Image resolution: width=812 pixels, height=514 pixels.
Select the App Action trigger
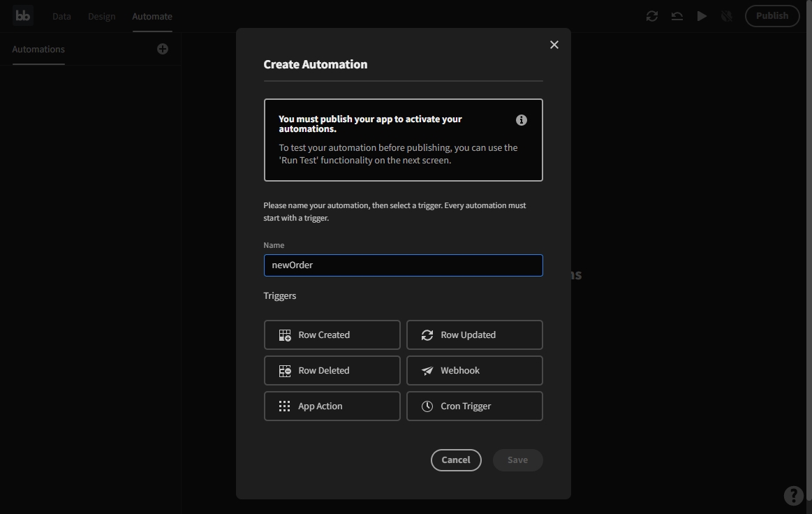[332, 406]
